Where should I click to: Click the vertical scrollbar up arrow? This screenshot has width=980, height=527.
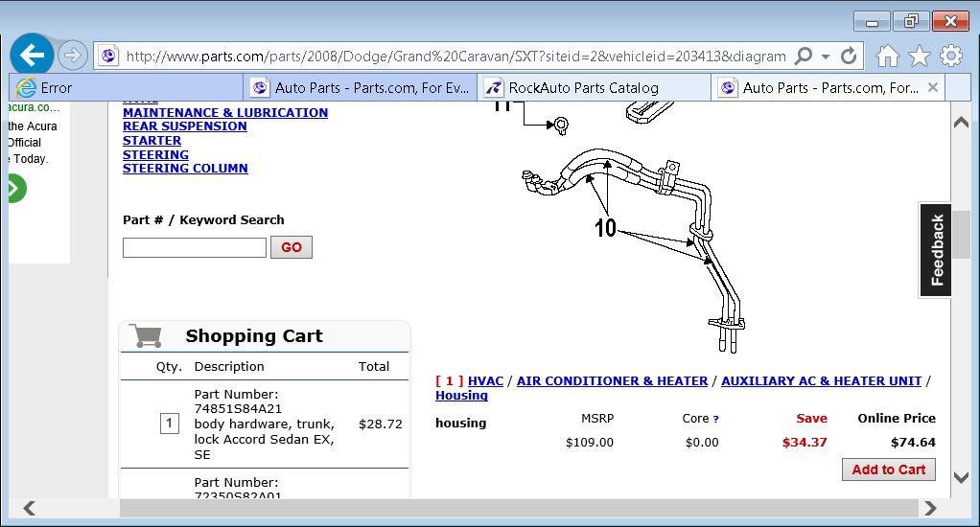pos(961,123)
